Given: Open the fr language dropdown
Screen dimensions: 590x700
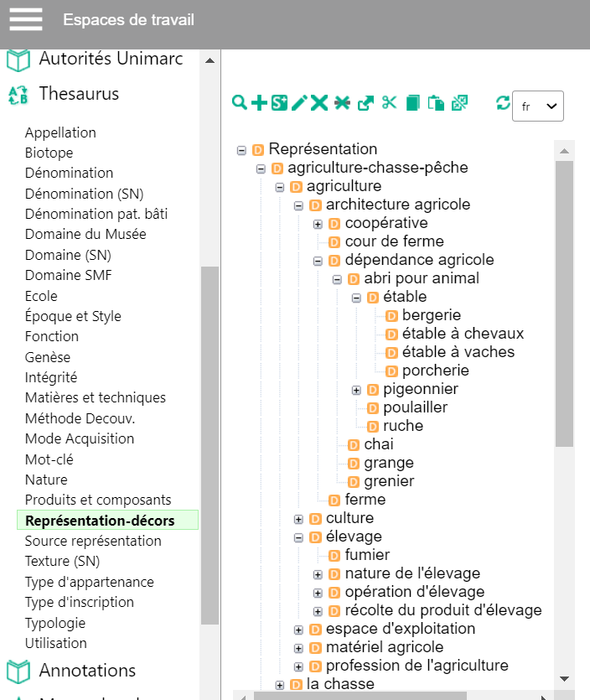Looking at the screenshot, I should 538,106.
